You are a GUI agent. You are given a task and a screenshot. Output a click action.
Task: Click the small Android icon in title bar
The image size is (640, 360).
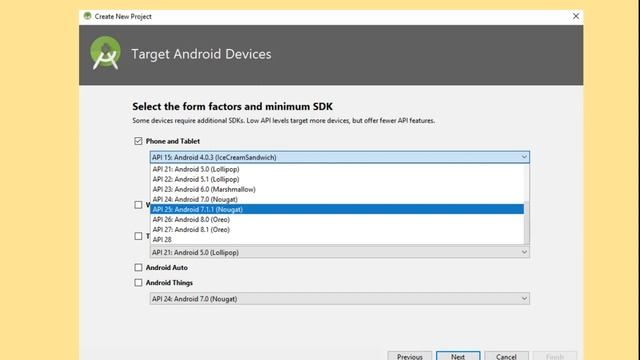click(x=87, y=16)
